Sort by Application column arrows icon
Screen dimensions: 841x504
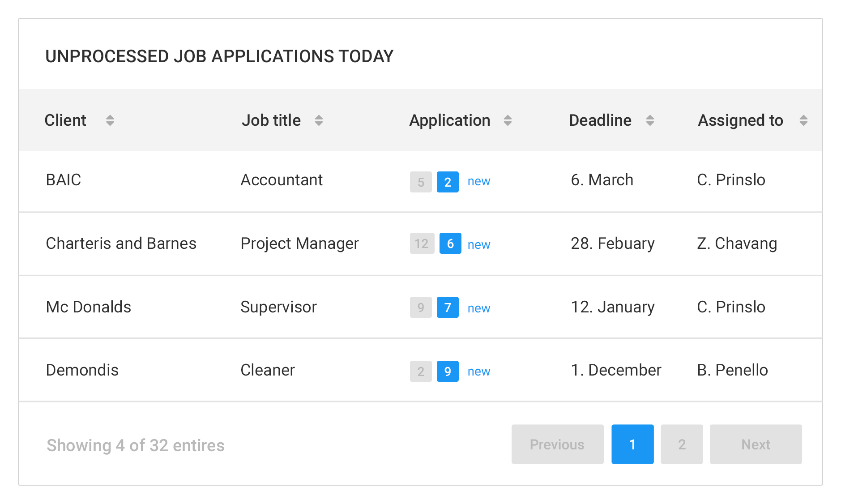pyautogui.click(x=508, y=120)
